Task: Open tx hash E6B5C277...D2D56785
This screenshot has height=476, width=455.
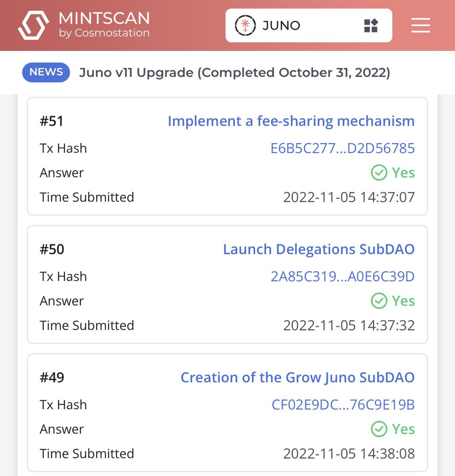Action: pos(343,148)
